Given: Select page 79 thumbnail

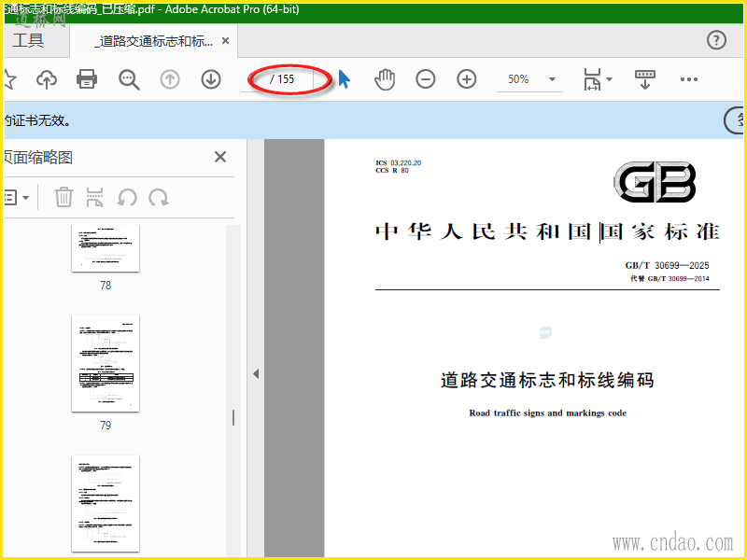Looking at the screenshot, I should tap(106, 364).
